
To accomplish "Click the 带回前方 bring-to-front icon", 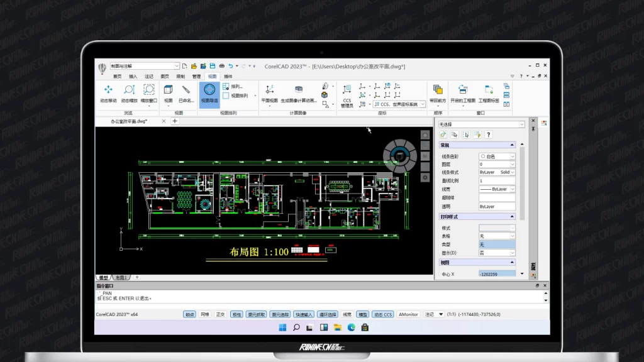I will 438,90.
